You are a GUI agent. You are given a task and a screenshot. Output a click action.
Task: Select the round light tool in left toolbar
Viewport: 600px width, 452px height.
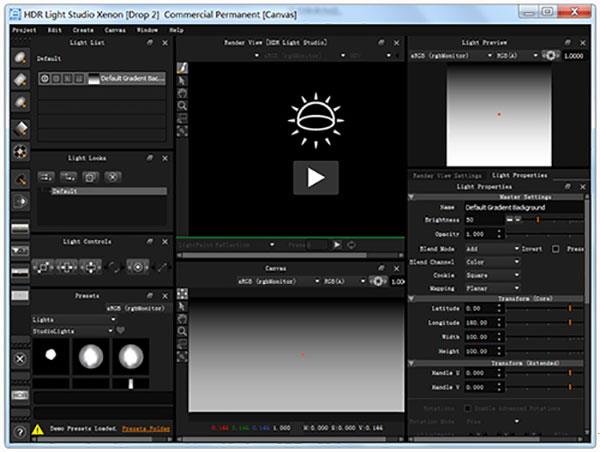pos(20,57)
